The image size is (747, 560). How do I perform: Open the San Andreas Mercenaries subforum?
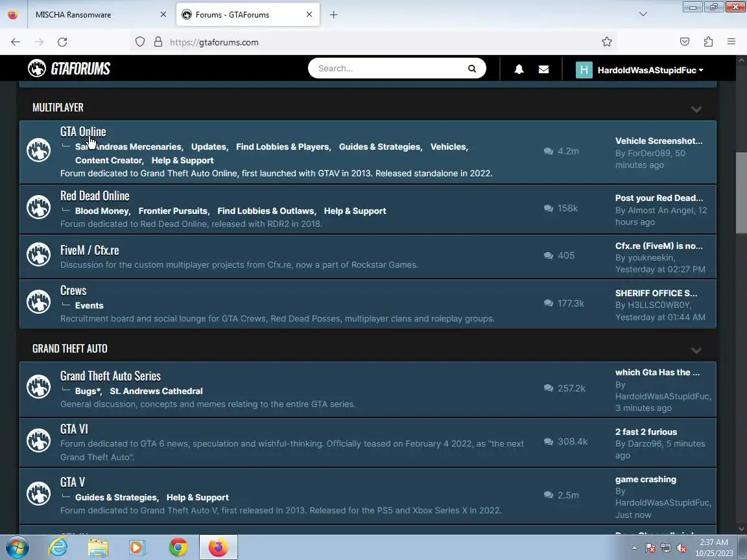(128, 146)
